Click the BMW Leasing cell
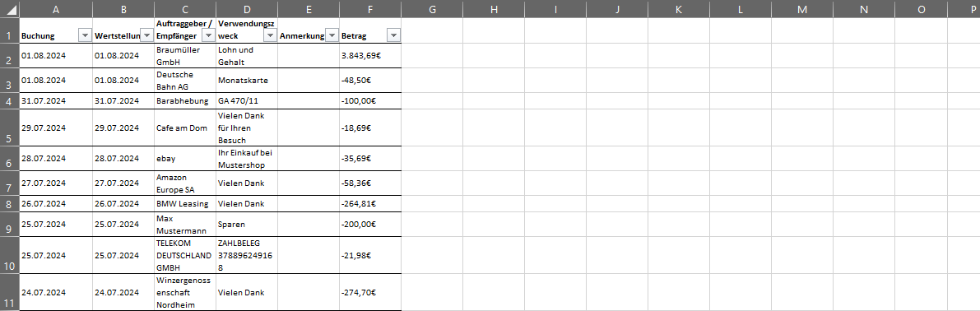The height and width of the screenshot is (311, 980). click(x=185, y=203)
